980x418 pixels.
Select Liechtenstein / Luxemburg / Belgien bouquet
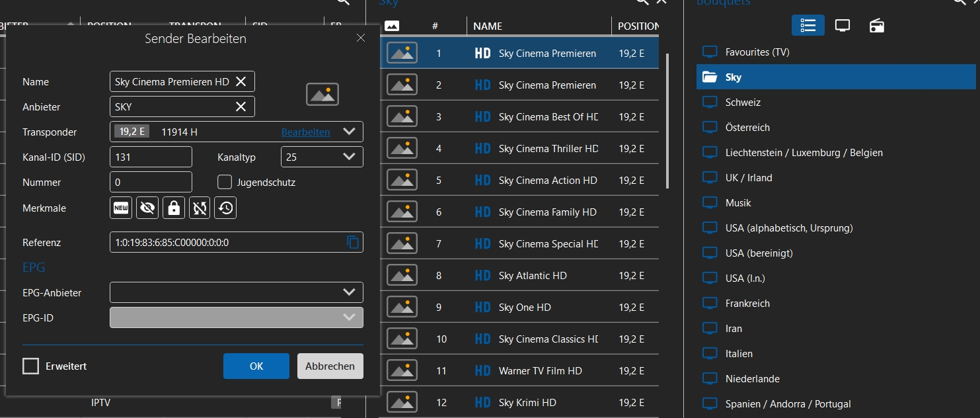pos(836,153)
